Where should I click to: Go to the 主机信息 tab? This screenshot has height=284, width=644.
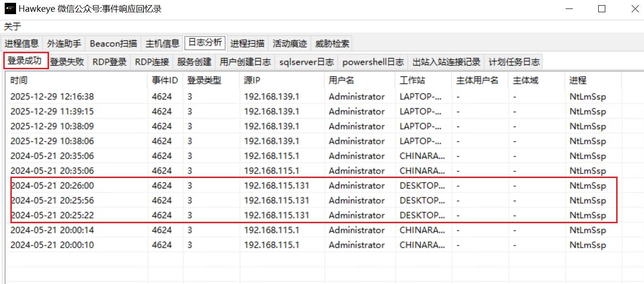click(x=162, y=44)
